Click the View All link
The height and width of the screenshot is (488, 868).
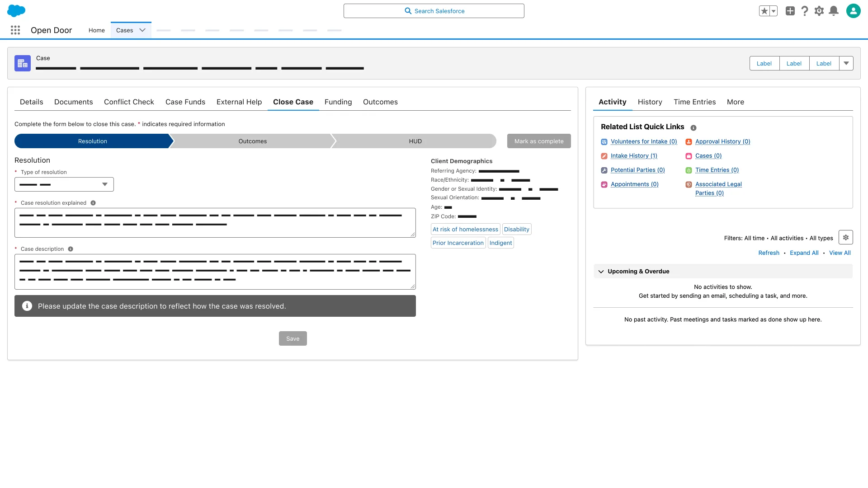(x=840, y=253)
